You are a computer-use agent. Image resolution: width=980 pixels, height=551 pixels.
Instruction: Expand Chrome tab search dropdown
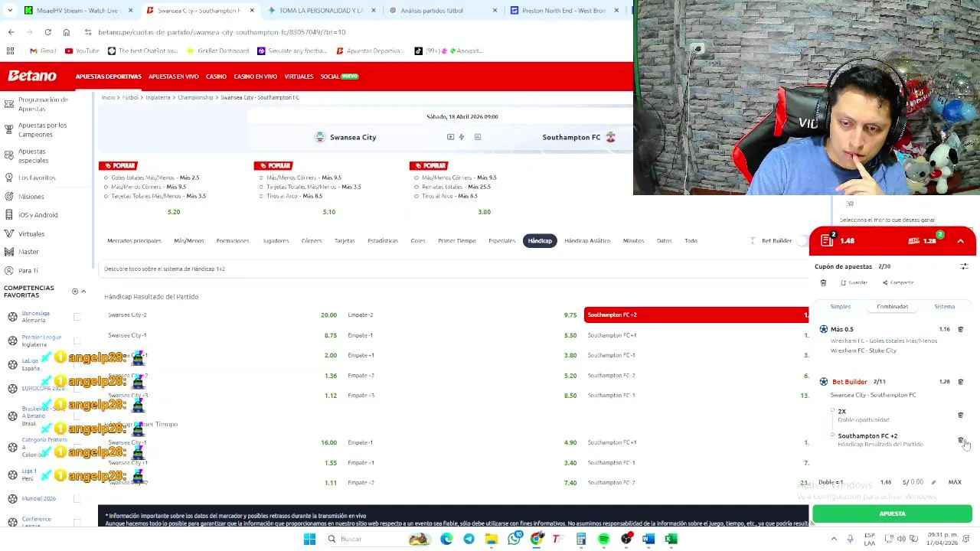[10, 11]
